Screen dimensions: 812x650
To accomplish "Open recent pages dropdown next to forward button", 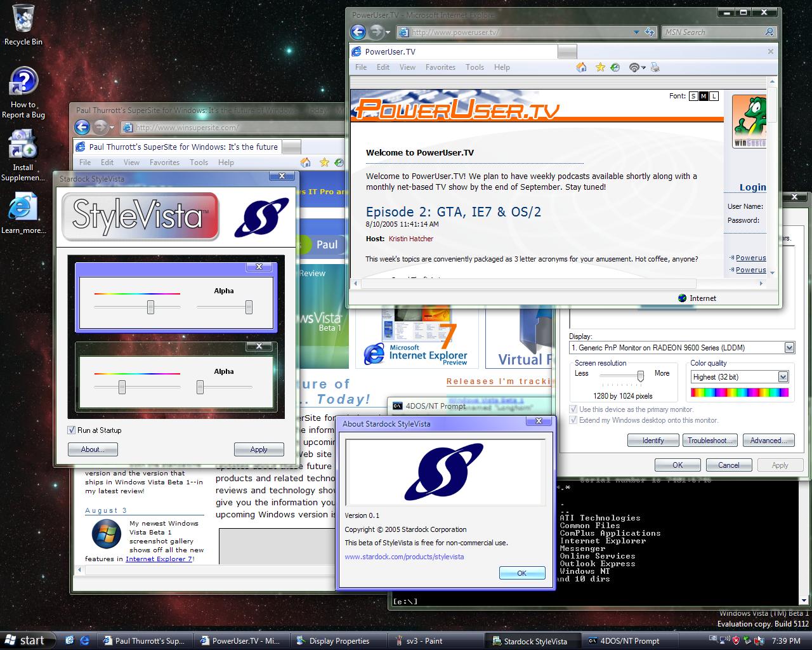I will 389,32.
